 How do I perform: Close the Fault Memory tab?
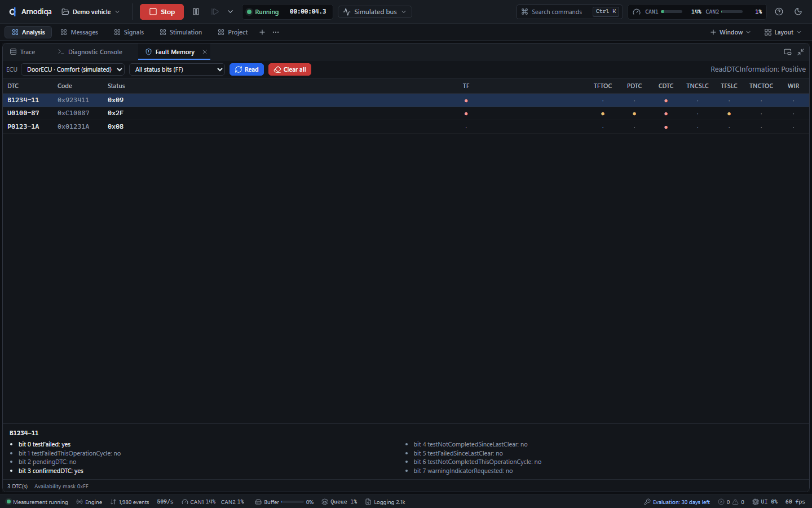pyautogui.click(x=205, y=52)
